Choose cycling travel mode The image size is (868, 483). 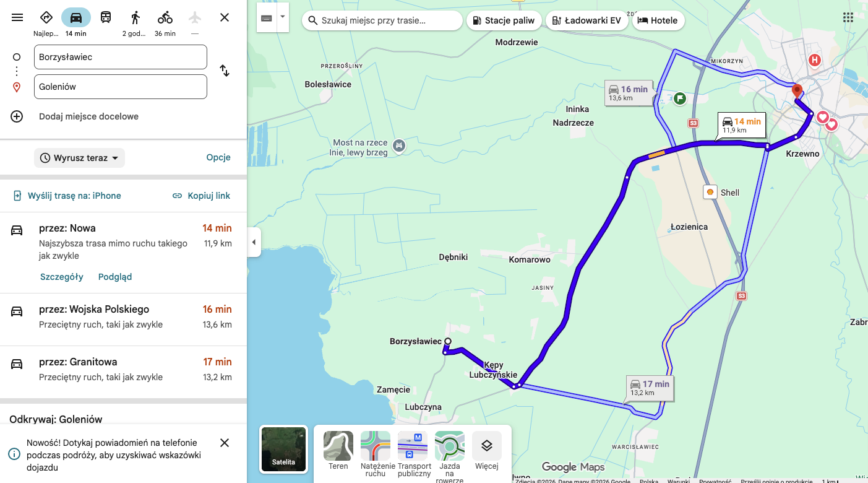(165, 17)
